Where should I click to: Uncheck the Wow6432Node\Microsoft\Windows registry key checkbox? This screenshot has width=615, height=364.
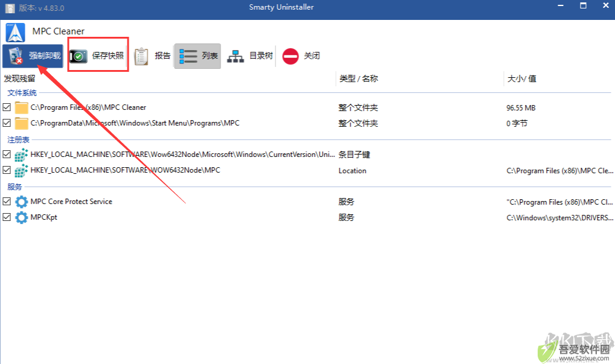pos(7,154)
